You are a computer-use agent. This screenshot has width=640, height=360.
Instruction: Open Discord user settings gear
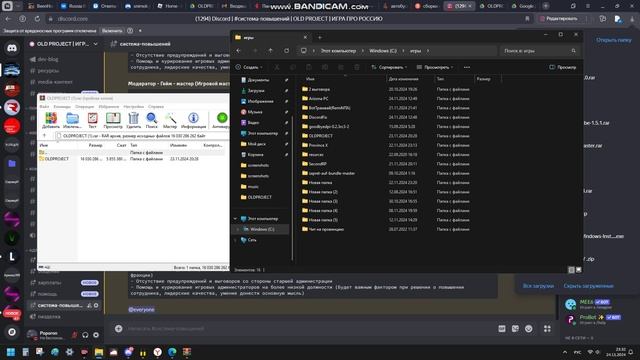[x=96, y=335]
